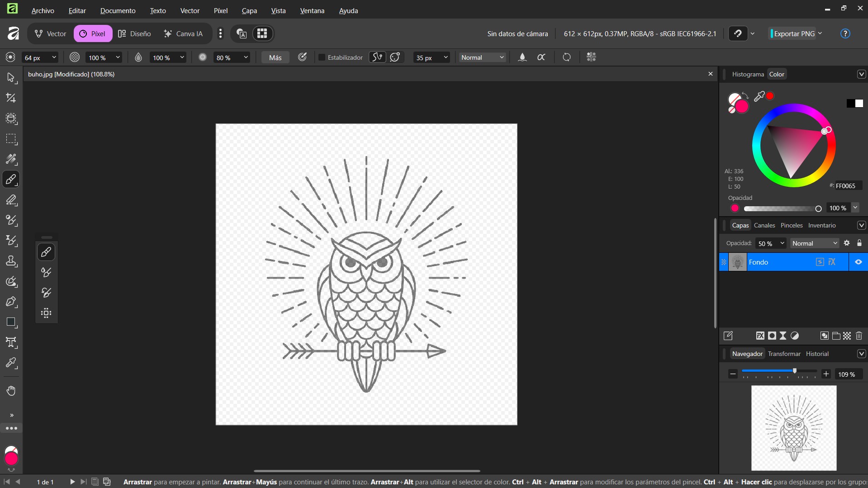Toggle protect alpha option

[541, 57]
